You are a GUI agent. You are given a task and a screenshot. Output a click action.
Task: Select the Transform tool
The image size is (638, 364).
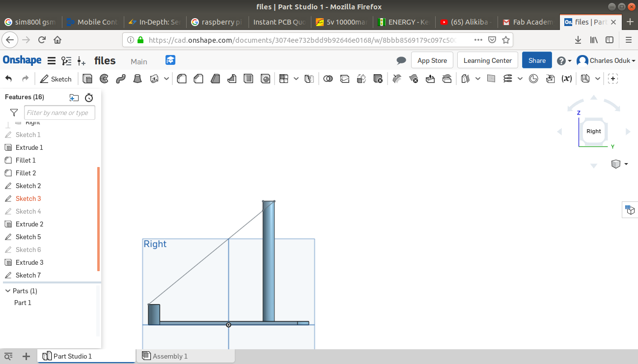[x=361, y=79]
